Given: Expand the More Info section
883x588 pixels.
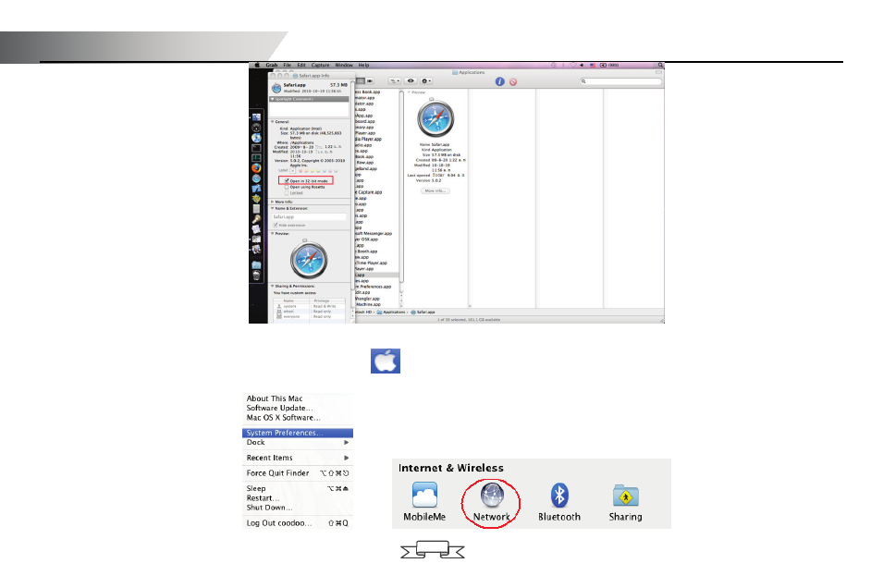Looking at the screenshot, I should [273, 202].
